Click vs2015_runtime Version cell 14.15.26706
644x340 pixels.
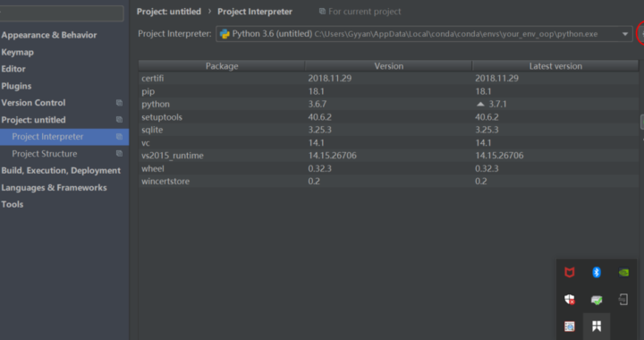pyautogui.click(x=332, y=156)
